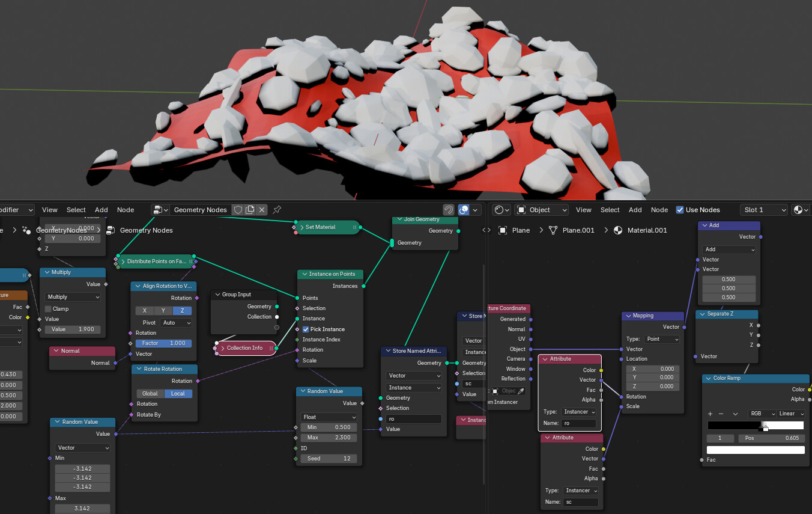Pick object with the Texture Coordinate eyedropper
This screenshot has height=514, width=812.
(x=521, y=391)
